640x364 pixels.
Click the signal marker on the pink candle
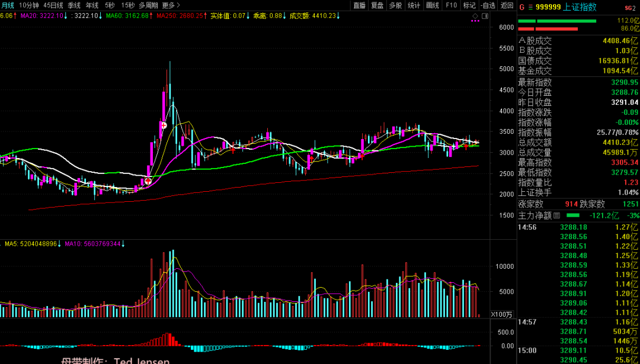(x=162, y=125)
